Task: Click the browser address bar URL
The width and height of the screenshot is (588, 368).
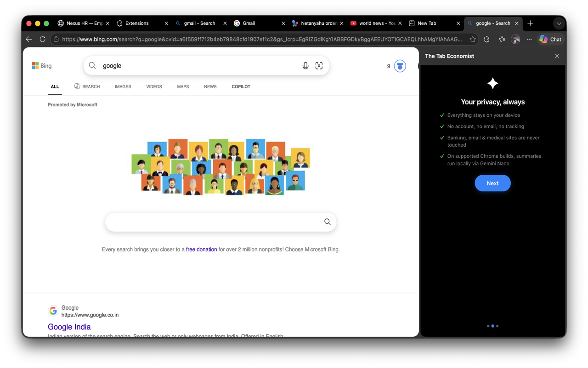Action: [262, 40]
